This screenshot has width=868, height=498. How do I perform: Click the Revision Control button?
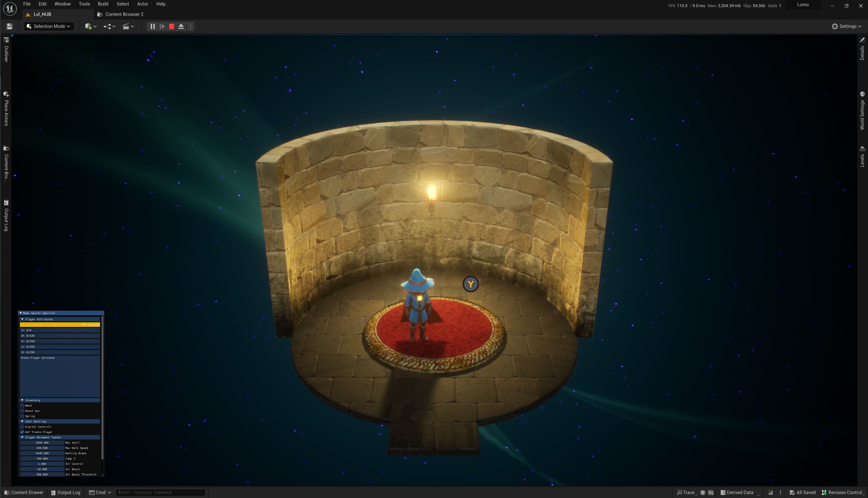[x=842, y=492]
